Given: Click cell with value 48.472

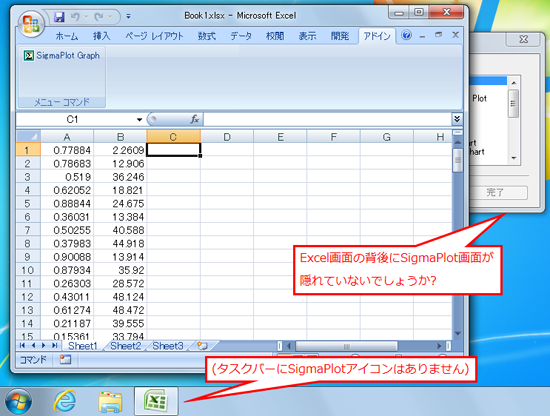Looking at the screenshot, I should [x=120, y=310].
